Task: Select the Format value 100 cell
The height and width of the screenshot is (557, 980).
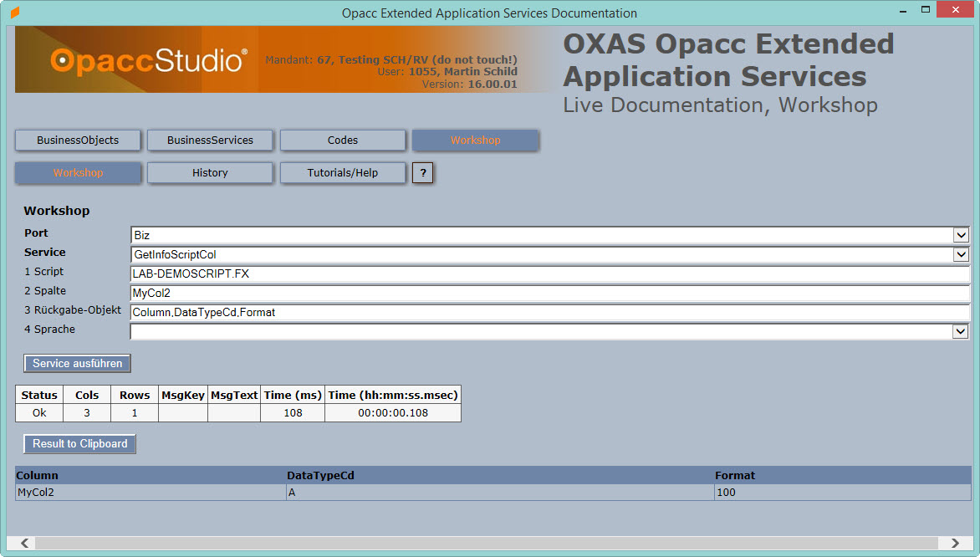Action: coord(843,493)
